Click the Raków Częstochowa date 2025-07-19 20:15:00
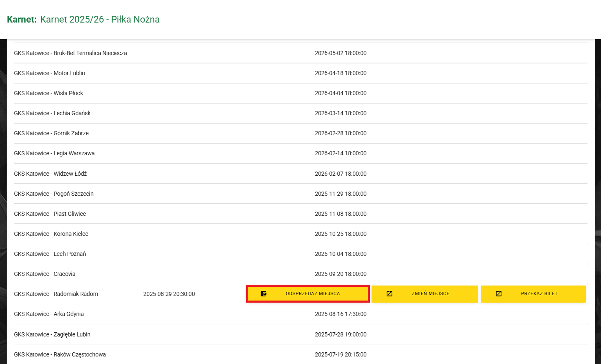 pos(340,354)
